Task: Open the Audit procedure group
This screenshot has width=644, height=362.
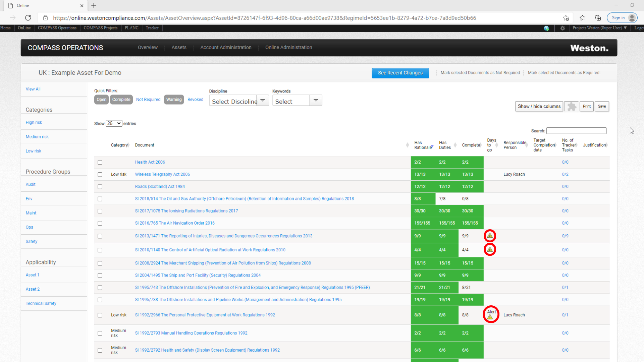Action: (31, 185)
